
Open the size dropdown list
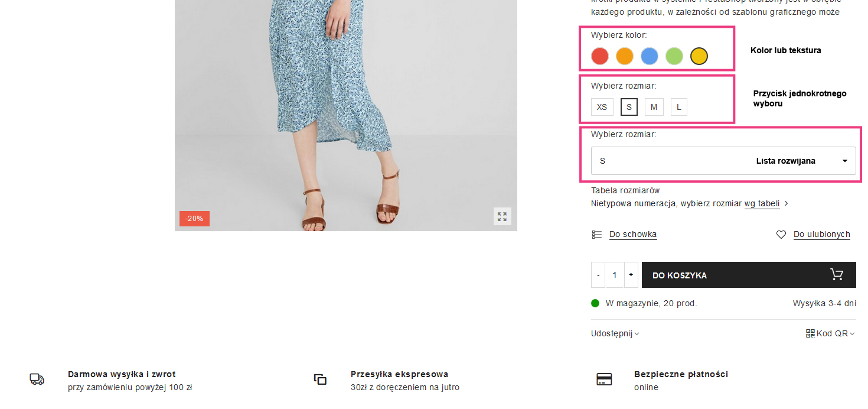(x=723, y=161)
